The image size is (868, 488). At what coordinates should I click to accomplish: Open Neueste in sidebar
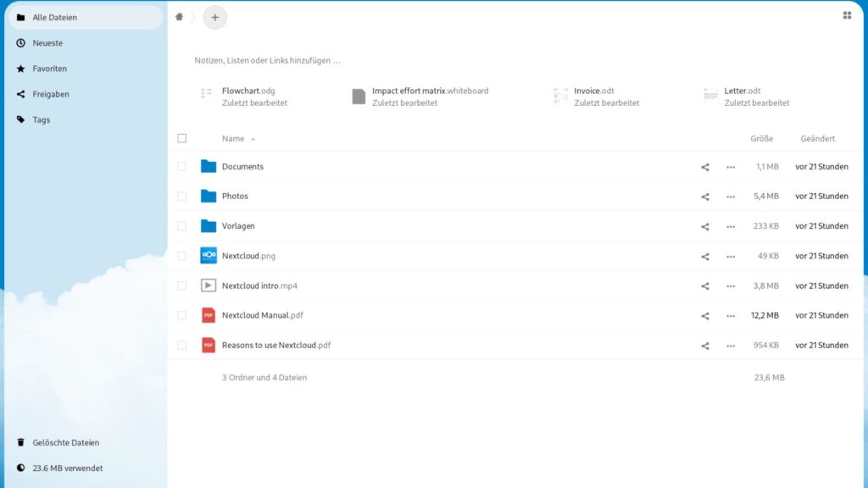point(86,42)
